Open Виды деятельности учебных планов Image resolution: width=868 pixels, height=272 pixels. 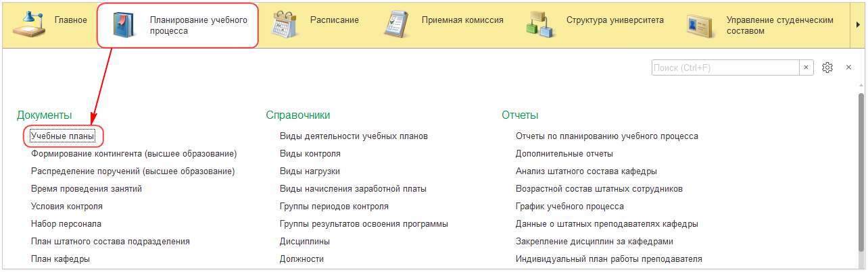point(354,136)
